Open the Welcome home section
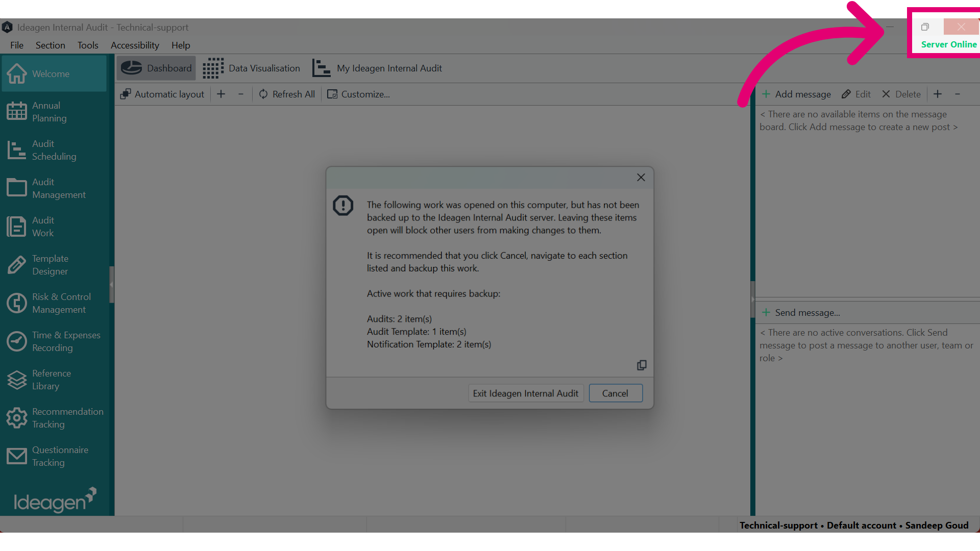The width and height of the screenshot is (980, 551). coord(54,73)
